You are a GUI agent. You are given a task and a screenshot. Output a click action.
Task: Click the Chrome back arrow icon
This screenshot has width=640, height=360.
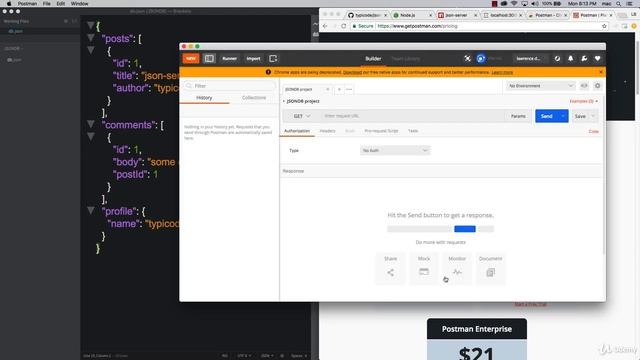click(325, 26)
